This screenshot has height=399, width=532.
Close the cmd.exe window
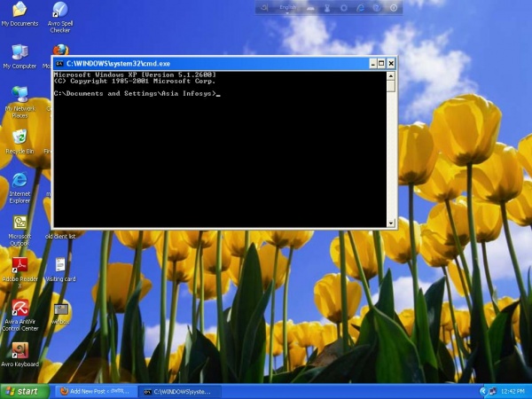click(x=391, y=64)
